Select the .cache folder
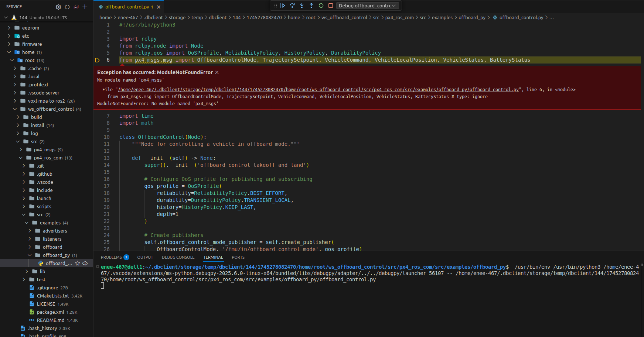This screenshot has height=337, width=644. pyautogui.click(x=35, y=68)
